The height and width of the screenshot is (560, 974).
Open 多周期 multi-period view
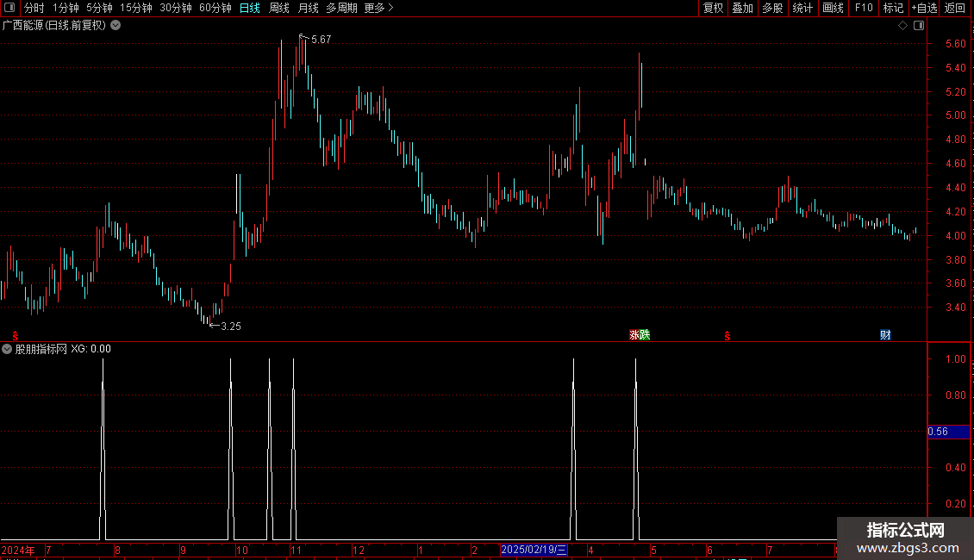pos(341,8)
